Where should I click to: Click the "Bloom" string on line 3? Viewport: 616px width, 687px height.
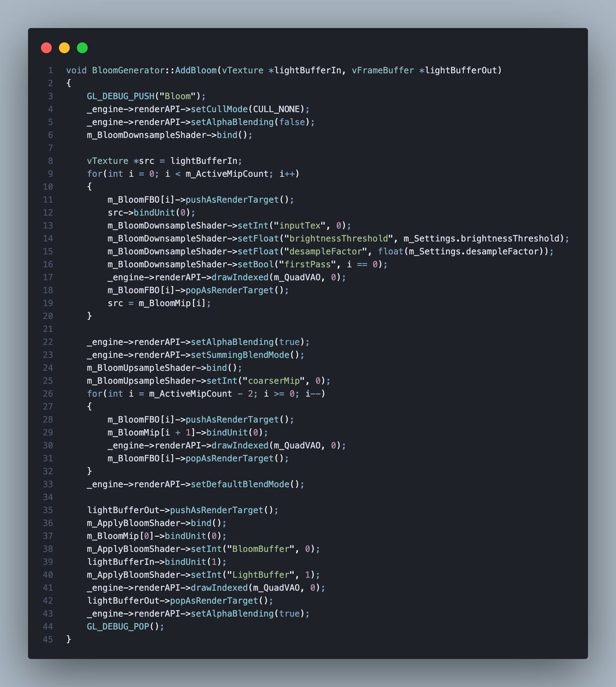(177, 96)
